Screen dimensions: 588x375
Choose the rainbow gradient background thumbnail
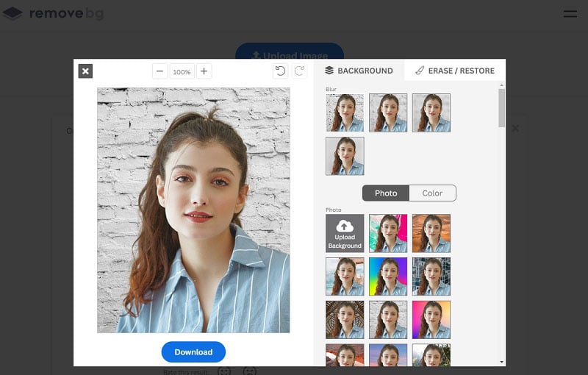(388, 276)
